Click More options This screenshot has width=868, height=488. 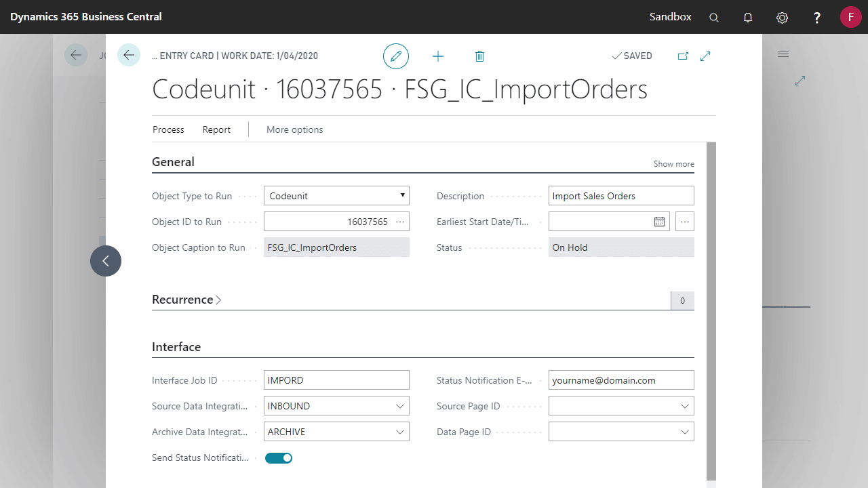point(294,129)
